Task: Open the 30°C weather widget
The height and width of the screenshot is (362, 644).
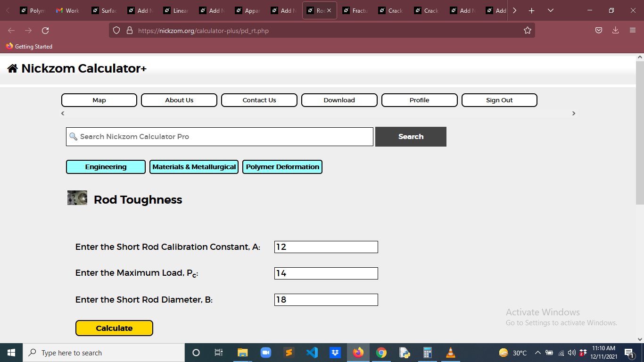Action: click(513, 353)
